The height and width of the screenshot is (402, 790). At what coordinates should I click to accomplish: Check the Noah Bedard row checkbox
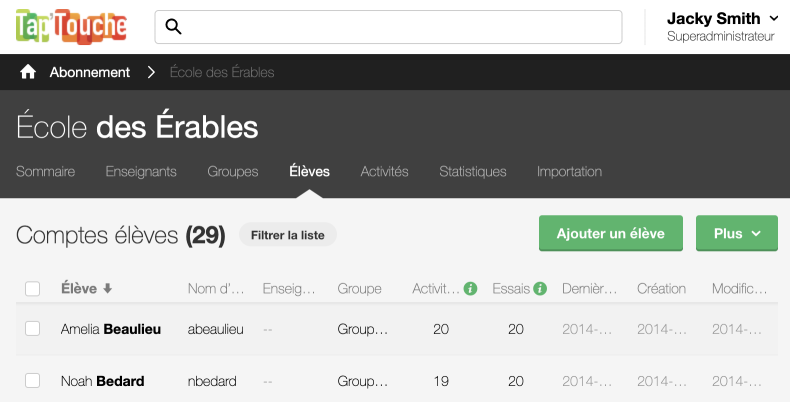coord(33,380)
